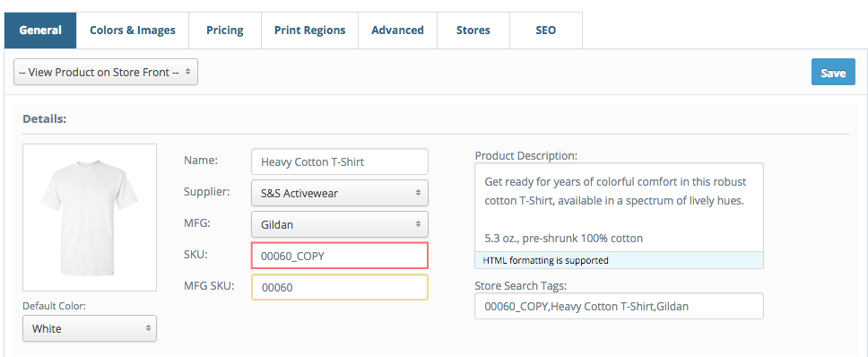Click the 'Product Description:' label
The width and height of the screenshot is (868, 357).
click(x=525, y=155)
